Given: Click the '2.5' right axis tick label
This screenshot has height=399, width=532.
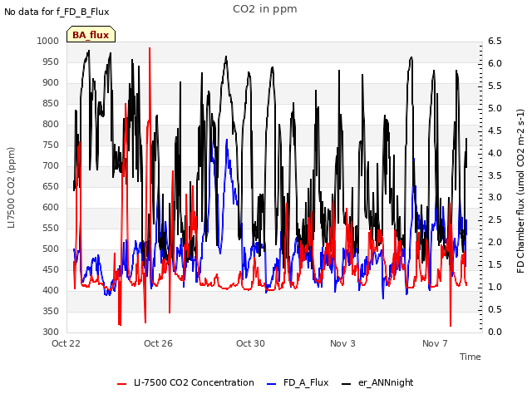Looking at the screenshot, I should [495, 219].
